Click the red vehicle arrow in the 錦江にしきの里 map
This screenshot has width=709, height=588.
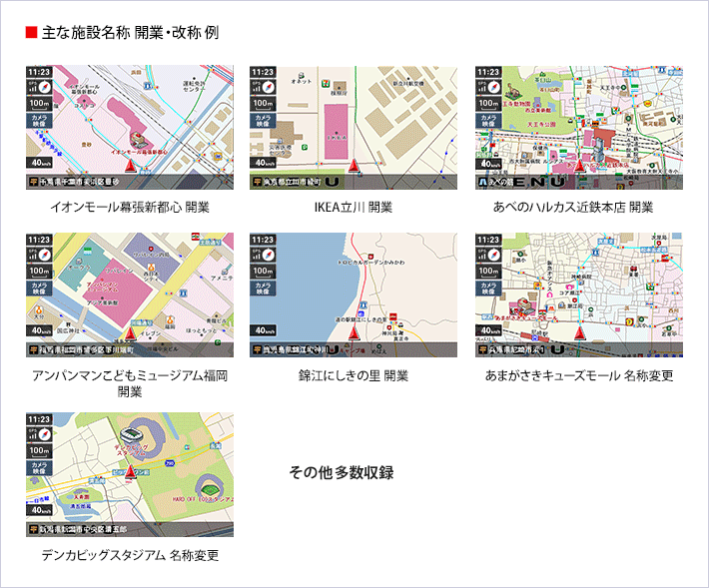coord(354,333)
